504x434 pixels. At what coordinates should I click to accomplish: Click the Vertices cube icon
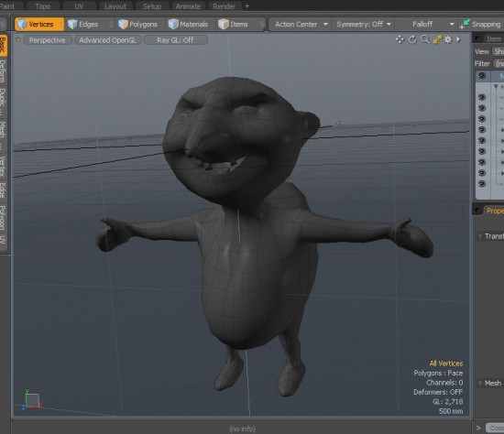coord(22,24)
